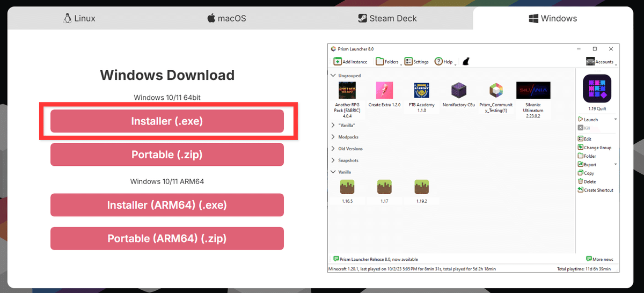
Task: Click the "Windows 10/11 64bit" label
Action: coord(167,98)
